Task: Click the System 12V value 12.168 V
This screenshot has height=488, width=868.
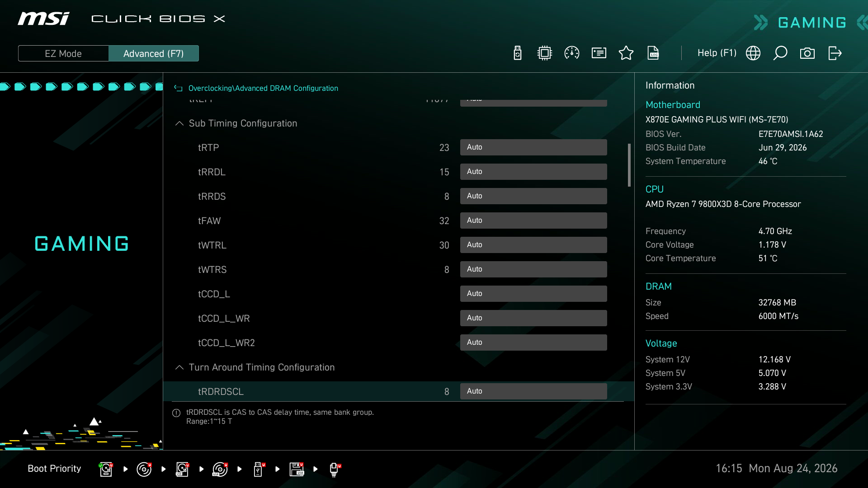Action: [774, 360]
